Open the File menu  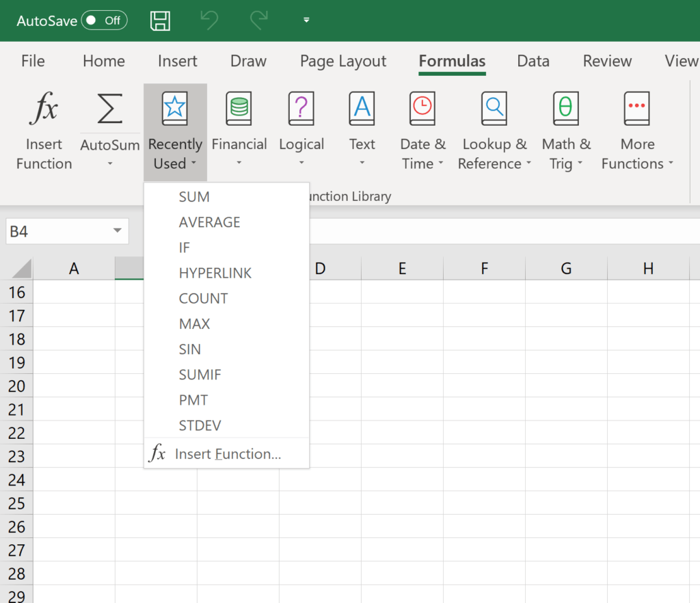pyautogui.click(x=33, y=61)
